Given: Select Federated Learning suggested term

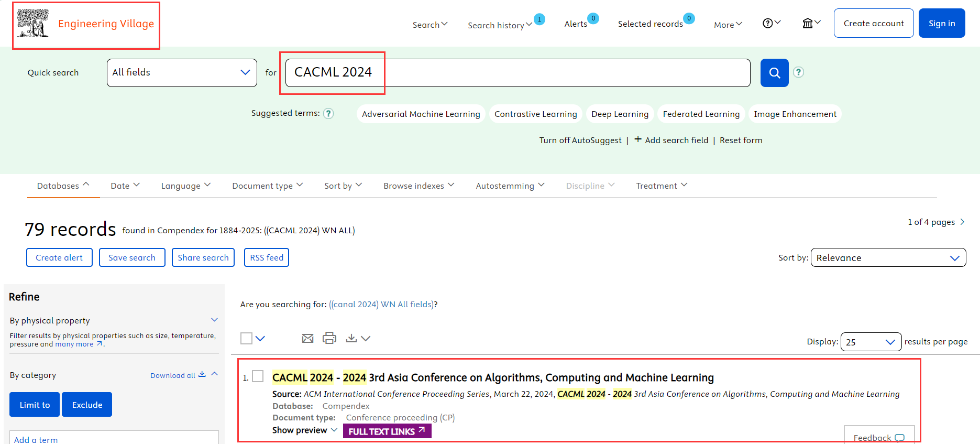Looking at the screenshot, I should tap(701, 114).
